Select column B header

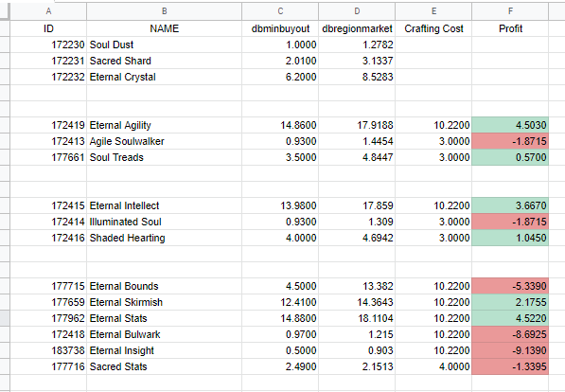click(164, 11)
